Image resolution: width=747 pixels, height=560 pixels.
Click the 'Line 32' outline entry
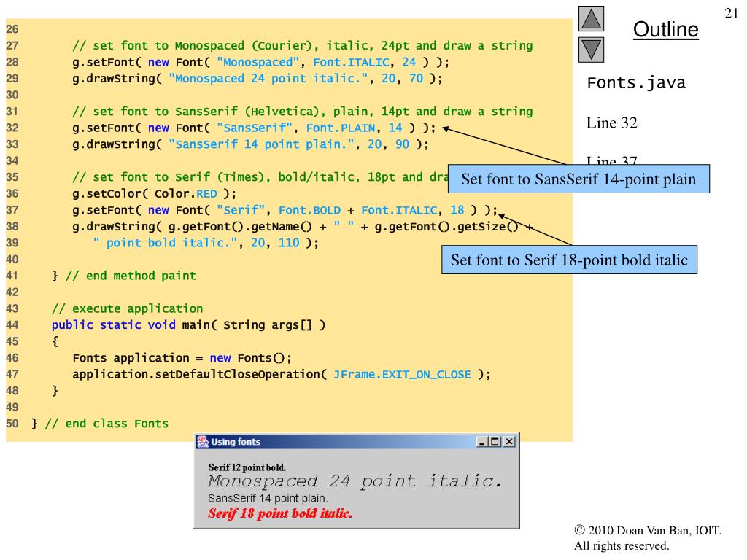click(x=612, y=122)
